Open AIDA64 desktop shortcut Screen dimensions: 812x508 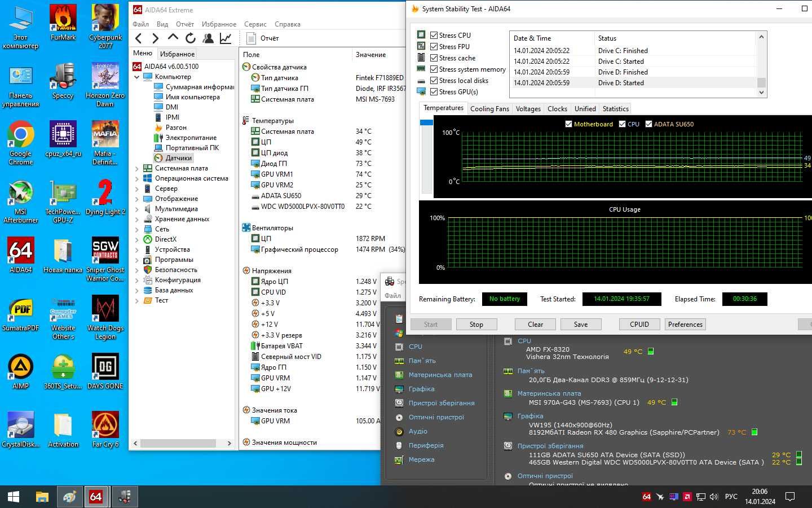click(x=21, y=256)
